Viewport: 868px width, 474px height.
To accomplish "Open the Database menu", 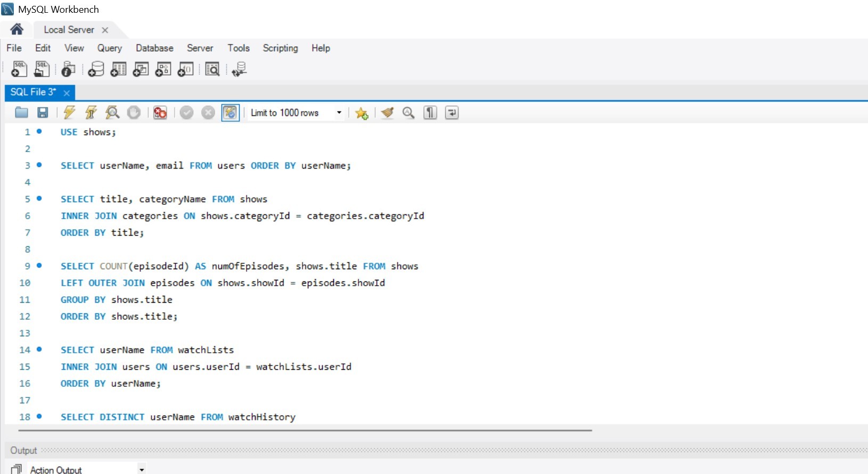I will pos(154,48).
